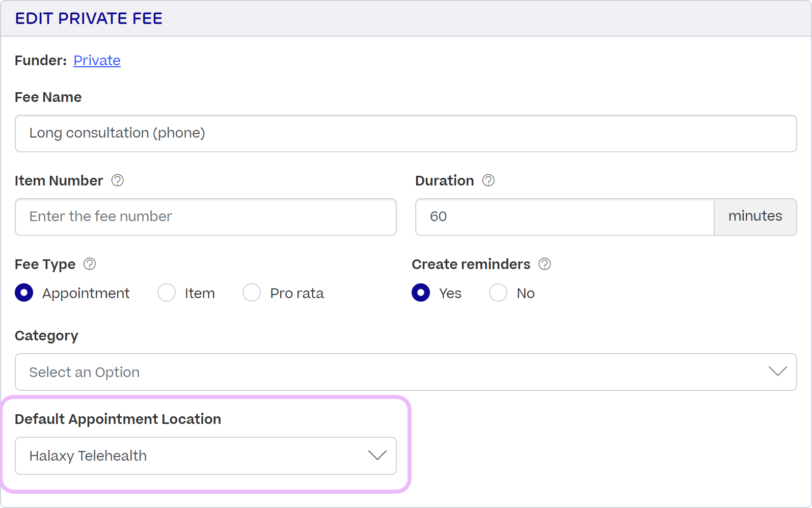812x508 pixels.
Task: Click the Fee Name input field
Action: click(405, 133)
